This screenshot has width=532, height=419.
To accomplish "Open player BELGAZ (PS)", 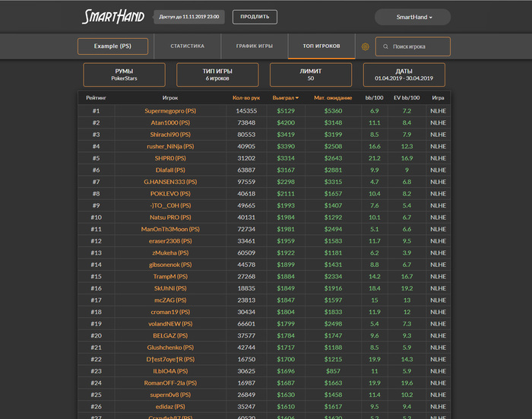I will 170,336.
